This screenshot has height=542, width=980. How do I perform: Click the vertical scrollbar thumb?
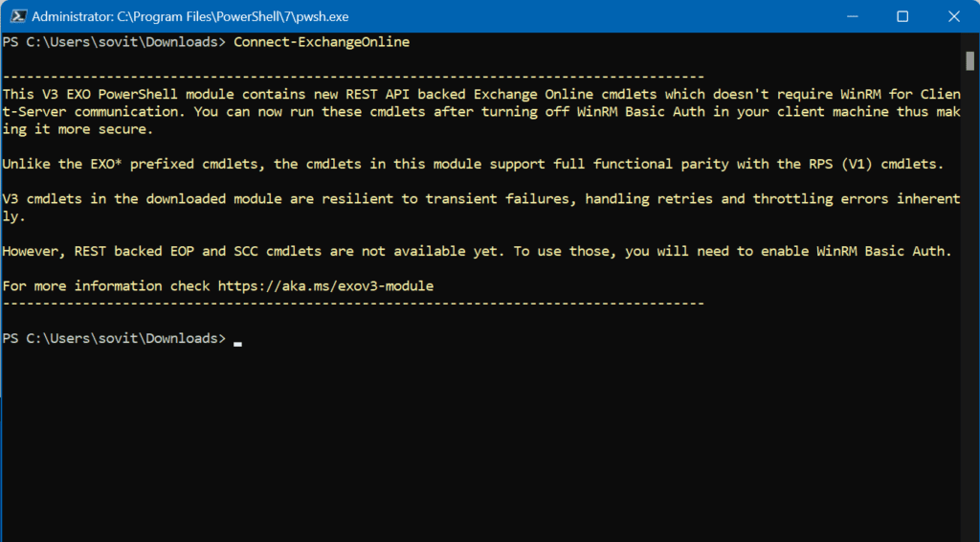pos(969,60)
